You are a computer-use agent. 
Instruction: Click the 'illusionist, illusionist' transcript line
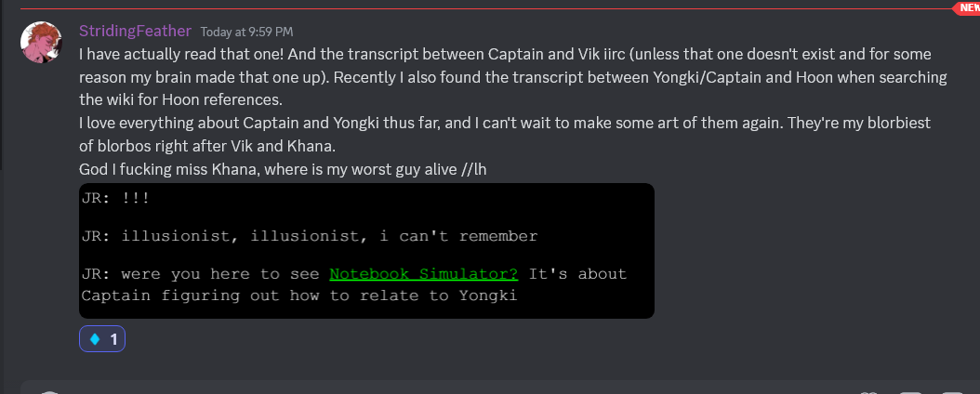[309, 236]
